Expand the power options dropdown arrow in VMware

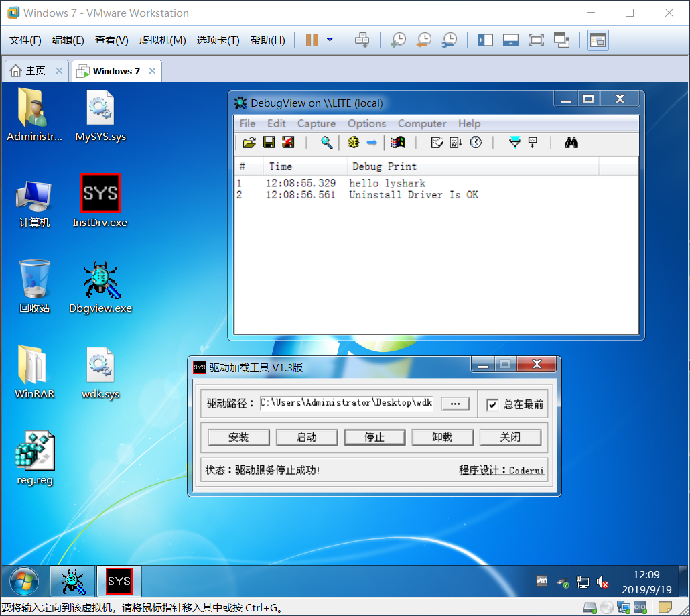click(330, 40)
